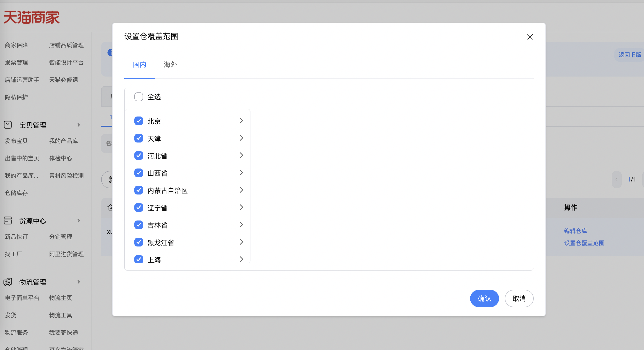
Task: Select the 黑龙江省 row label
Action: tap(160, 243)
